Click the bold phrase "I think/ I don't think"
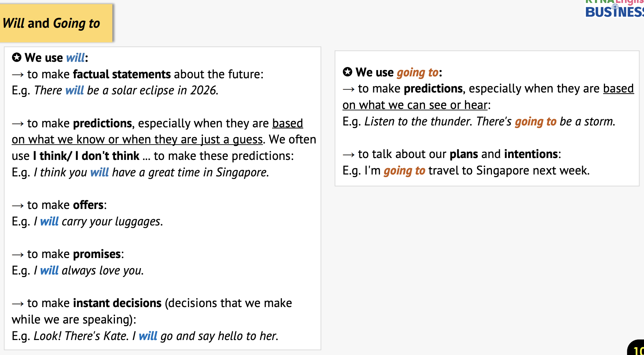 [x=86, y=156]
